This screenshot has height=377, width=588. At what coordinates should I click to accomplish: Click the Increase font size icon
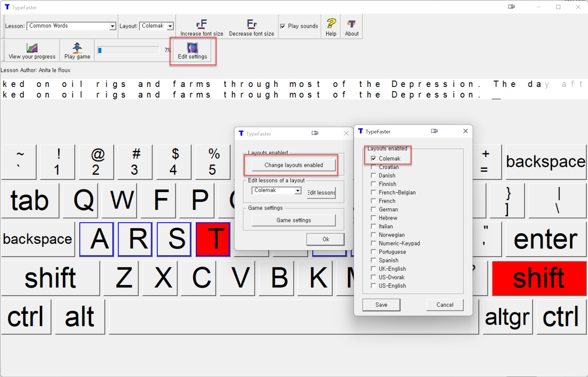202,24
